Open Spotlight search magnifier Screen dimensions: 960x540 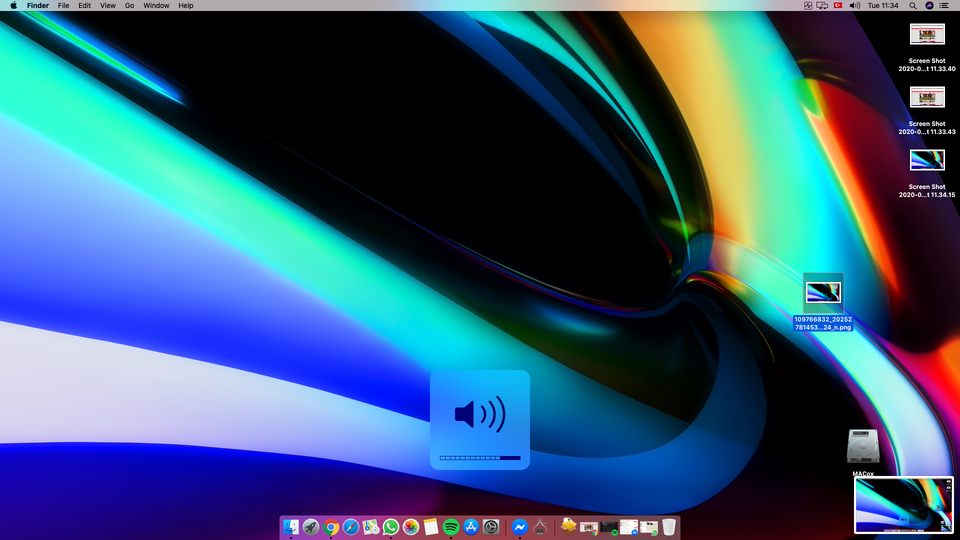click(x=913, y=6)
